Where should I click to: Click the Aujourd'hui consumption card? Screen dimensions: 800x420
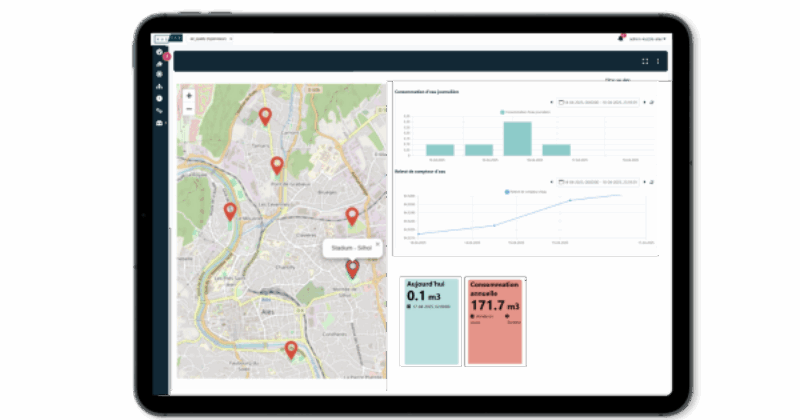point(431,321)
